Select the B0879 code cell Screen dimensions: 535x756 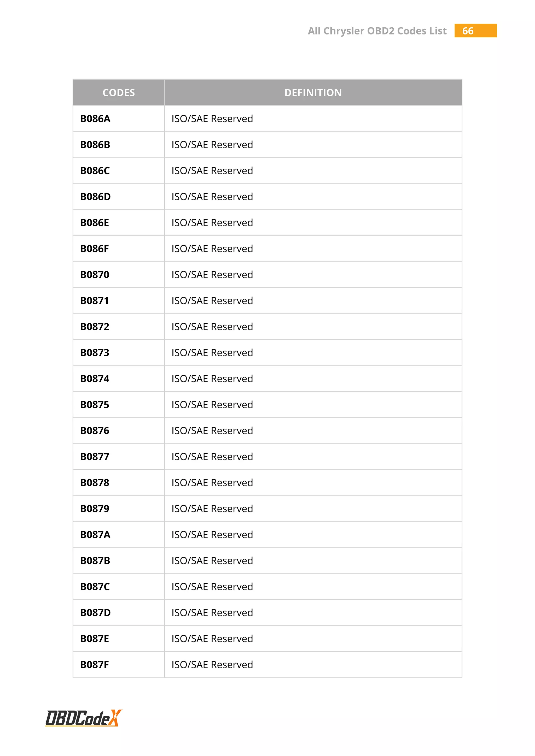95,509
